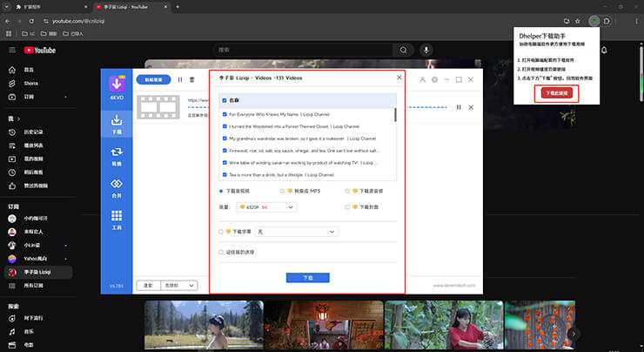Open the Merge section in 4KVD sidebar
The width and height of the screenshot is (644, 352).
pyautogui.click(x=117, y=188)
